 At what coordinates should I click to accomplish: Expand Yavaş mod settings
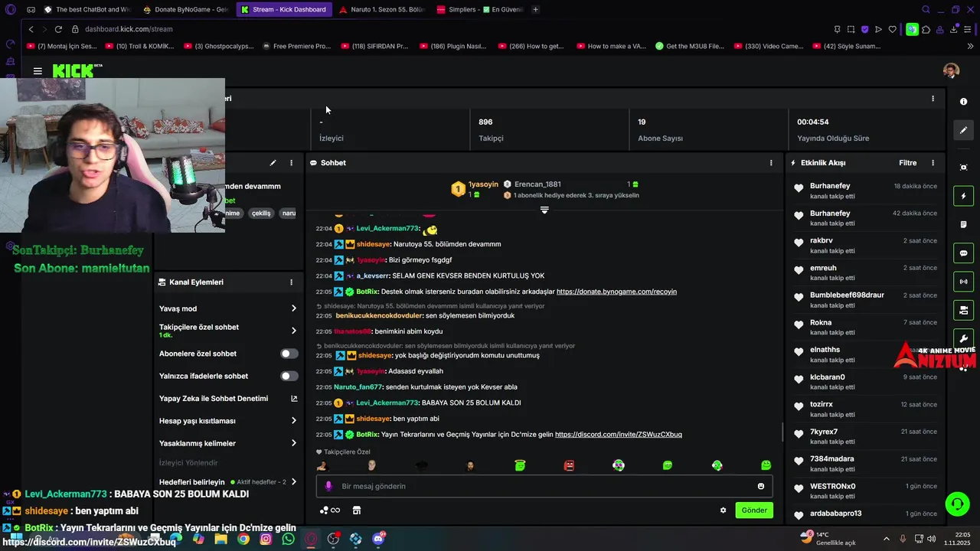tap(228, 308)
